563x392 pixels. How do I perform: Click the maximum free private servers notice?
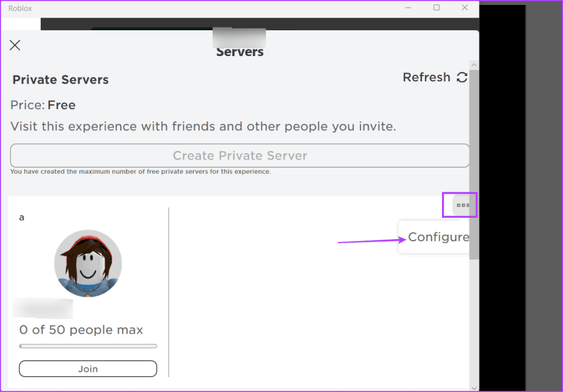click(140, 172)
